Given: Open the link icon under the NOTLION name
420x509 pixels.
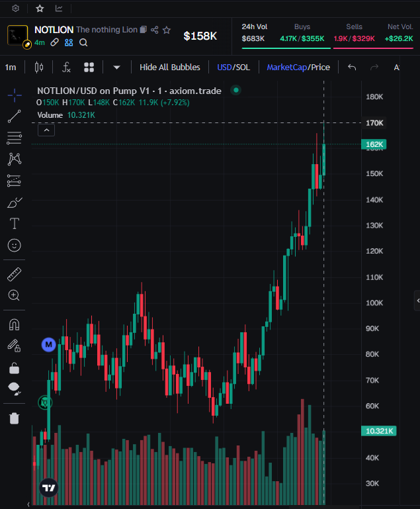Looking at the screenshot, I should (x=54, y=42).
